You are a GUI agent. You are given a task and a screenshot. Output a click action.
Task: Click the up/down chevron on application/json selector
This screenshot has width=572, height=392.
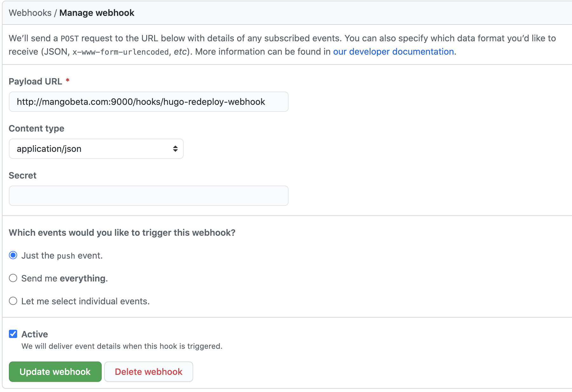point(175,149)
